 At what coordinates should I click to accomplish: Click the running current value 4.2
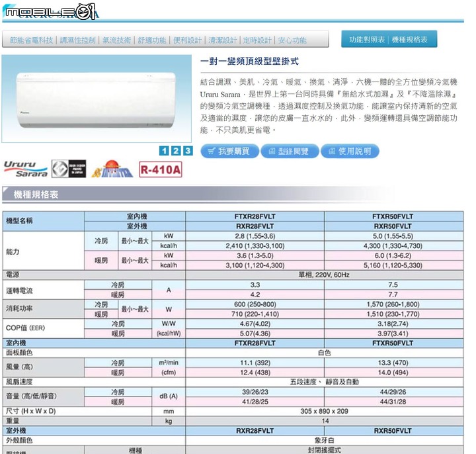255,295
